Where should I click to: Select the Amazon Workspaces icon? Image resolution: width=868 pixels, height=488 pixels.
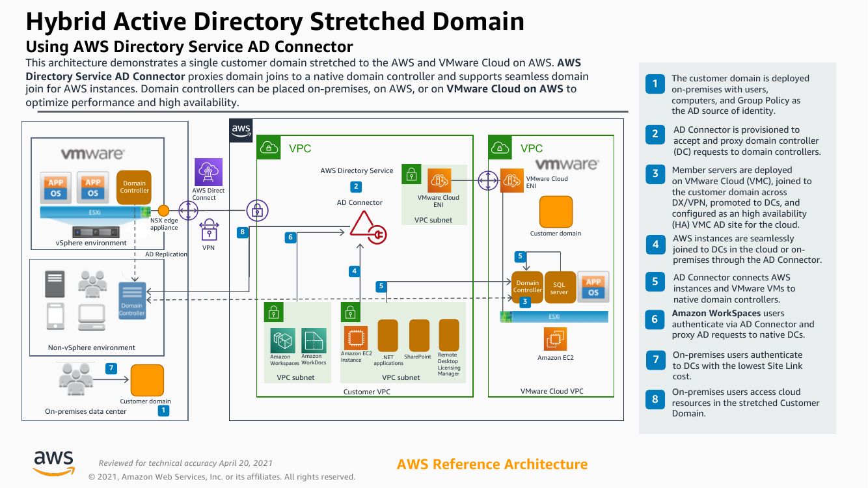point(282,340)
